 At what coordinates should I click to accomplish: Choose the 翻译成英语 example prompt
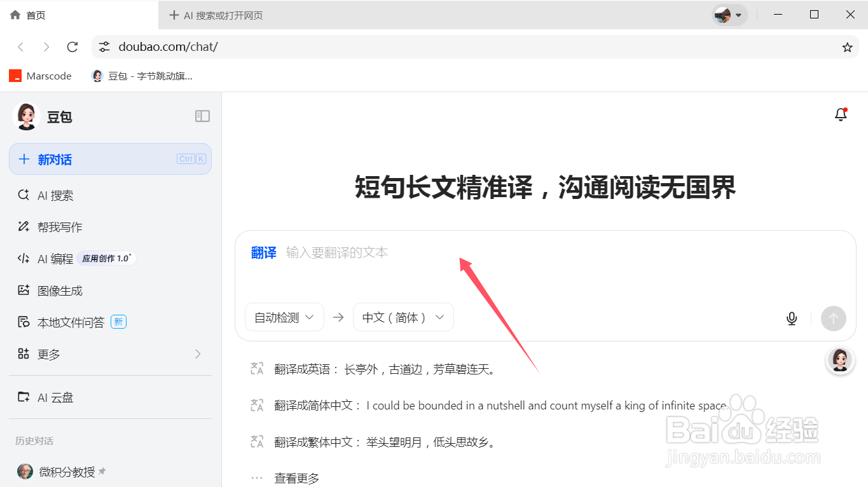(x=385, y=369)
